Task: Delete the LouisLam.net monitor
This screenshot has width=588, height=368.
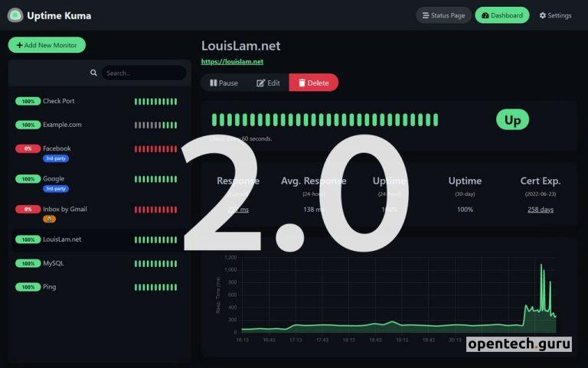Action: pyautogui.click(x=313, y=83)
